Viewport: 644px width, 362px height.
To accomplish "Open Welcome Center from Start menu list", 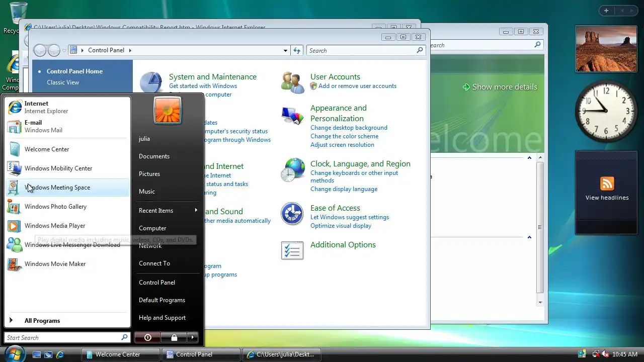I will click(67, 149).
